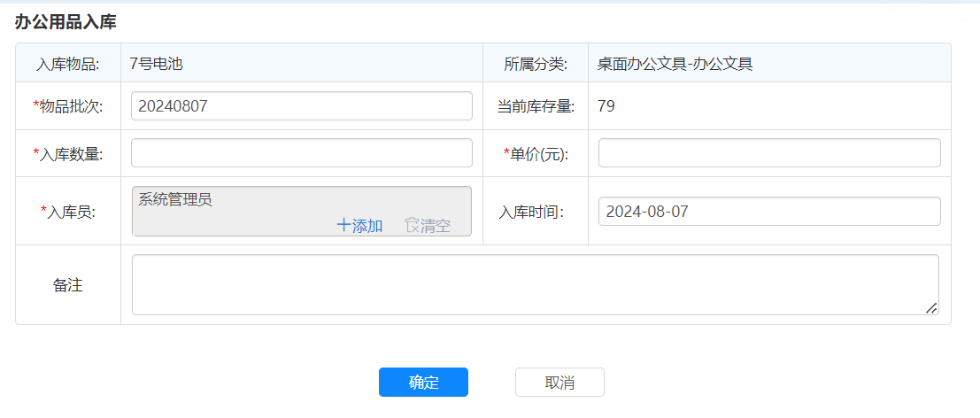Click the 清空 clear icon link
Image resolution: width=980 pixels, height=418 pixels.
coord(428,226)
